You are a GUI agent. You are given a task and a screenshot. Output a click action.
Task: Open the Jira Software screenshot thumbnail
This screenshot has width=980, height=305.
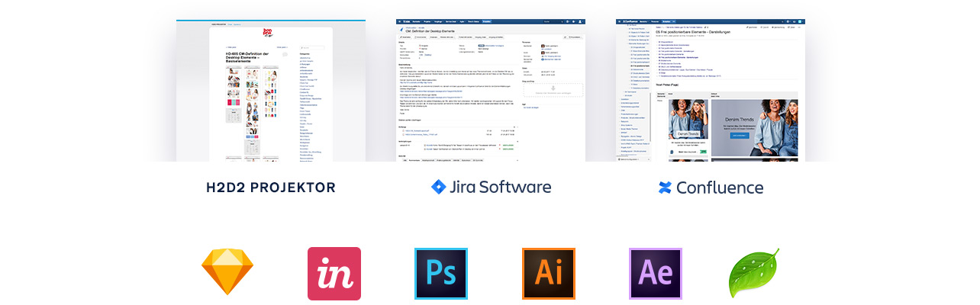(491, 91)
